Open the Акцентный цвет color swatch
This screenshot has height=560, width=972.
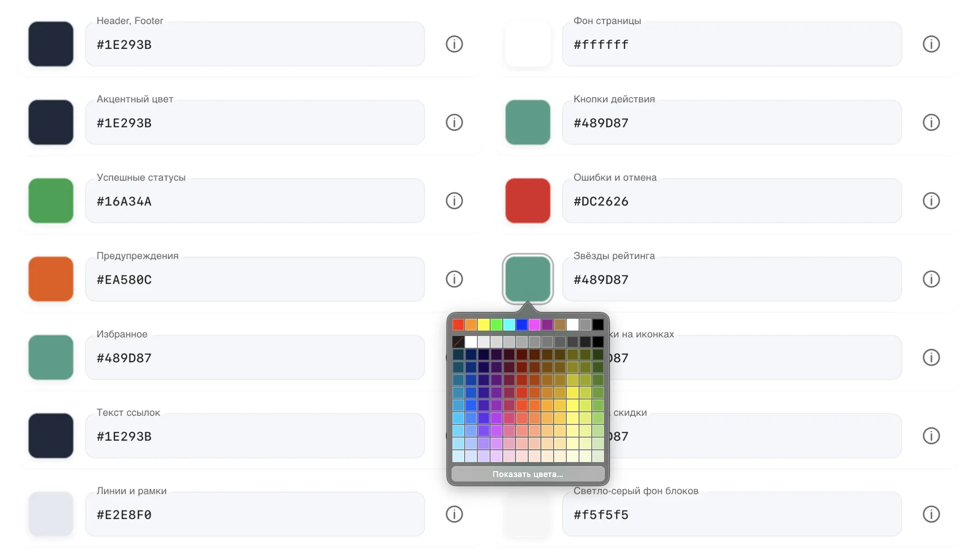click(51, 122)
